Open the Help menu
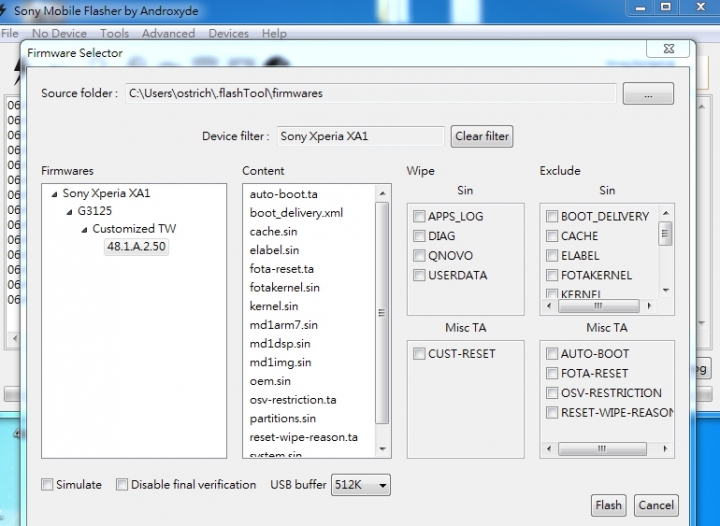 pyautogui.click(x=274, y=34)
